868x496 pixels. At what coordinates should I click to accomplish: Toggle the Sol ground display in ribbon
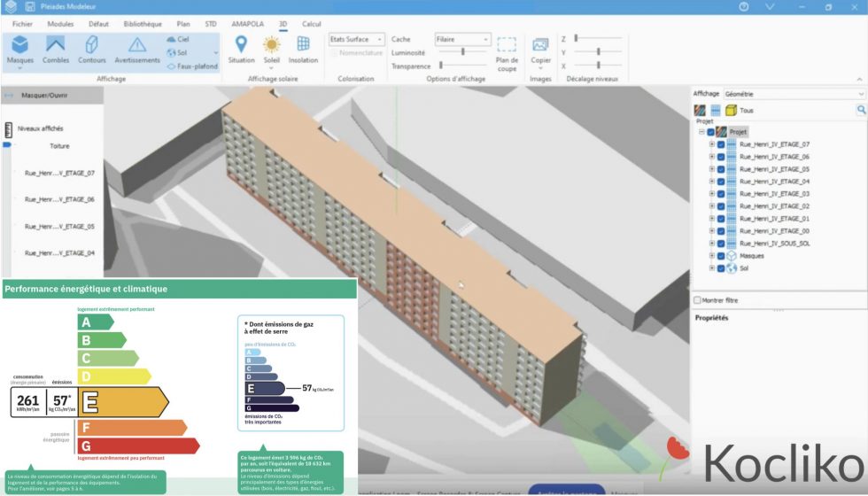point(177,52)
